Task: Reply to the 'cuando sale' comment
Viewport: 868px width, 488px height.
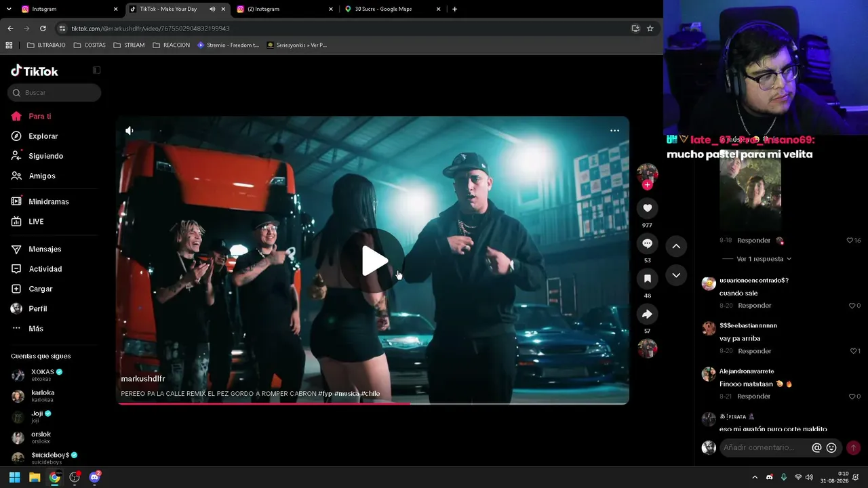Action: pyautogui.click(x=755, y=306)
